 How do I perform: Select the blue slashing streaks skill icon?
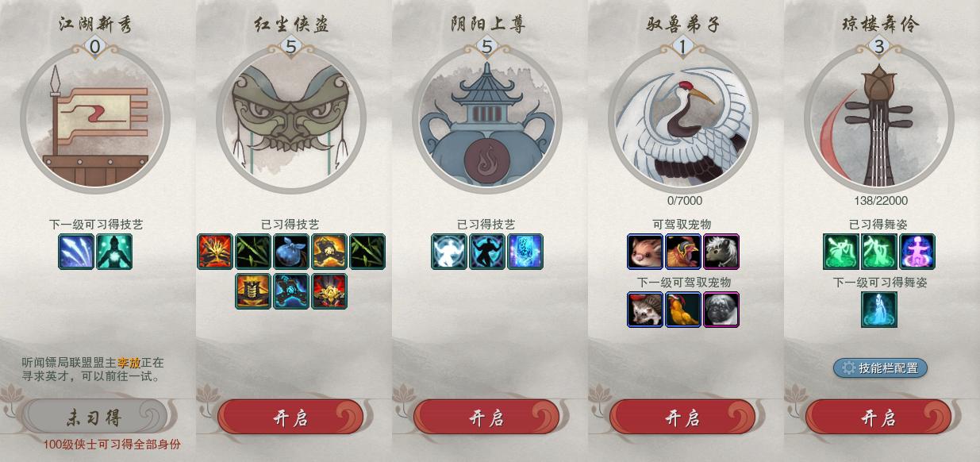(x=76, y=252)
